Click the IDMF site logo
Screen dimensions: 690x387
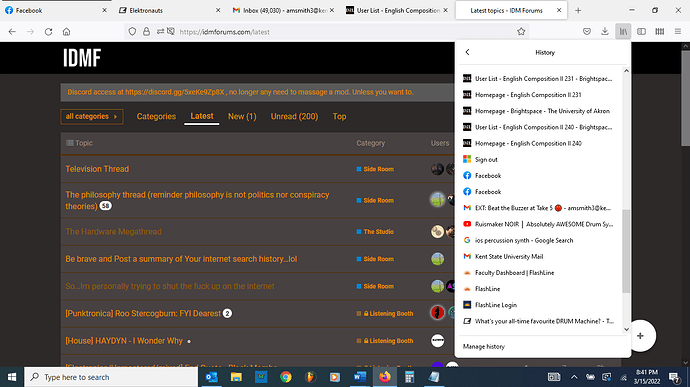[x=82, y=58]
